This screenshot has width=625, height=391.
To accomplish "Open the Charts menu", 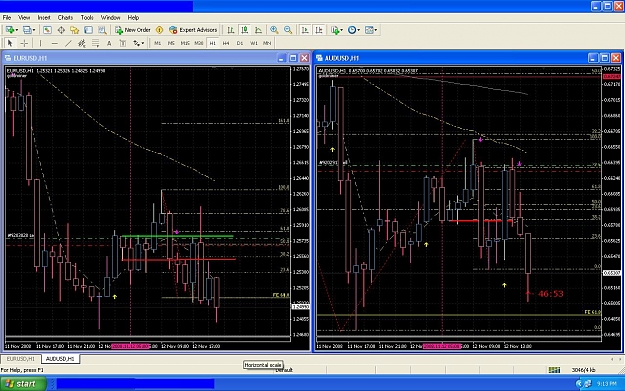I will 65,18.
